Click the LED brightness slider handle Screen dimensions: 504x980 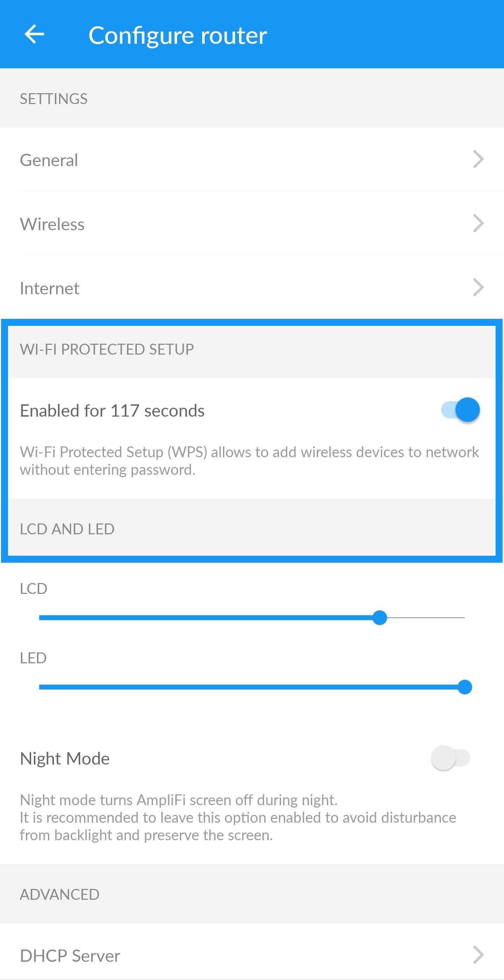pyautogui.click(x=464, y=687)
